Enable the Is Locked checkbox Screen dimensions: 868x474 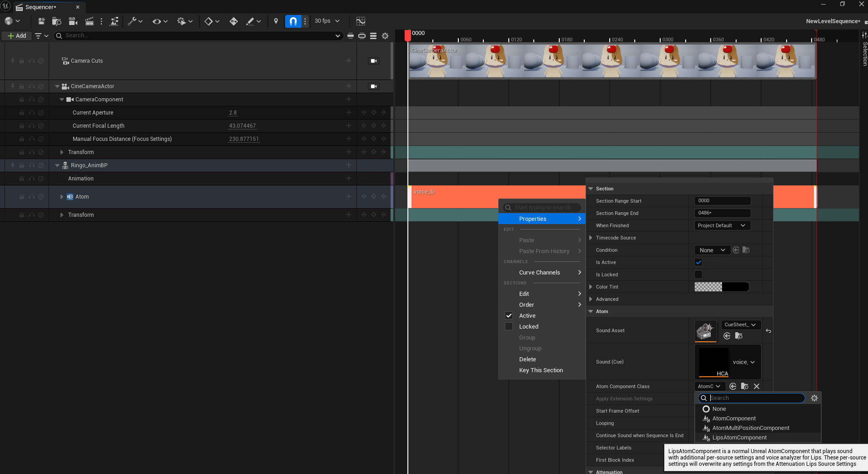click(x=698, y=274)
